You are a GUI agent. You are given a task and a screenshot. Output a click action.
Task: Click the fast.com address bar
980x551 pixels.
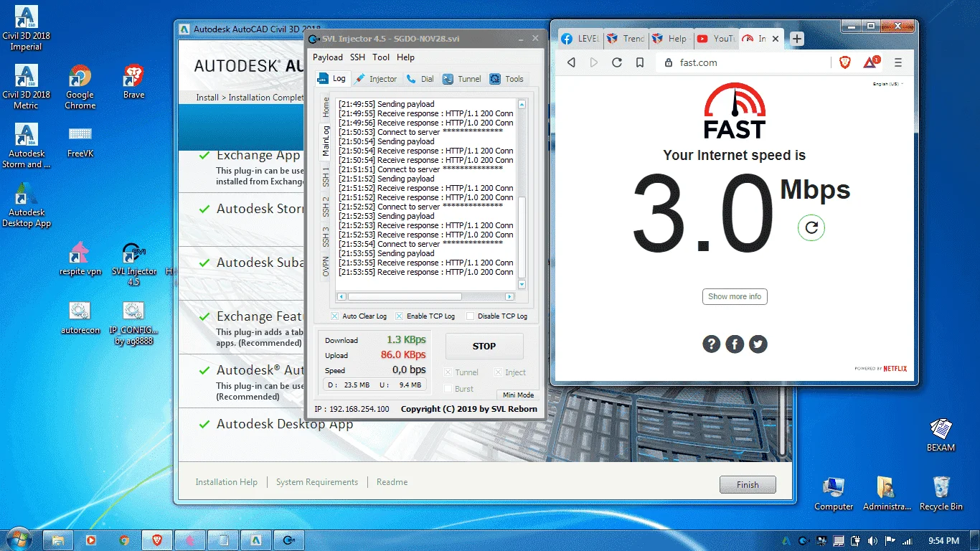pos(742,62)
